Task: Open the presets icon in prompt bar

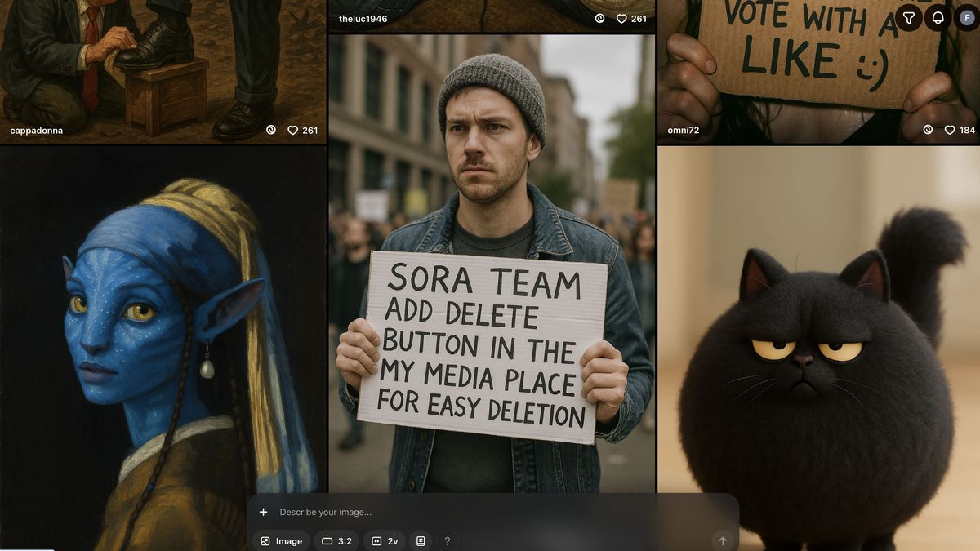Action: 420,540
